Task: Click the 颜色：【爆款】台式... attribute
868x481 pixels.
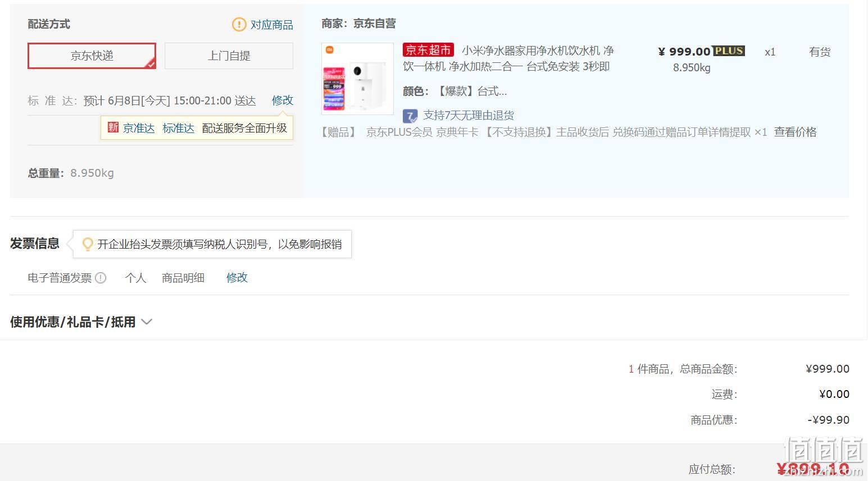Action: point(455,91)
